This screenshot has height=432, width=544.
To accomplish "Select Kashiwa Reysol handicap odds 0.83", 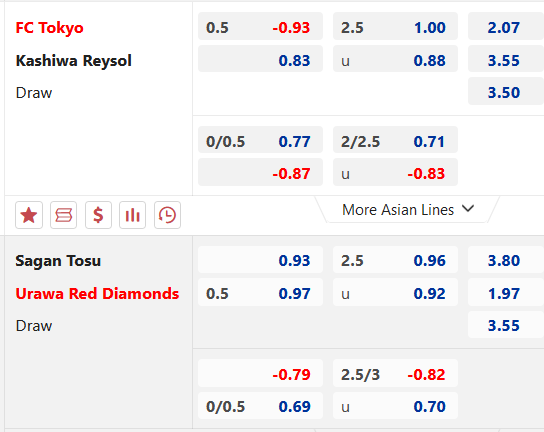I will pos(260,60).
